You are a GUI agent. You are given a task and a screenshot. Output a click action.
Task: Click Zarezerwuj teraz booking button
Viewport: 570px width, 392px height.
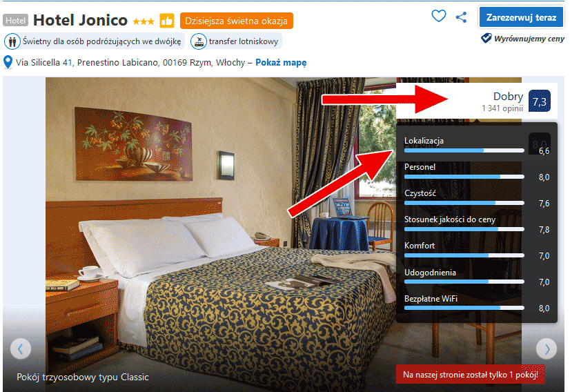521,17
